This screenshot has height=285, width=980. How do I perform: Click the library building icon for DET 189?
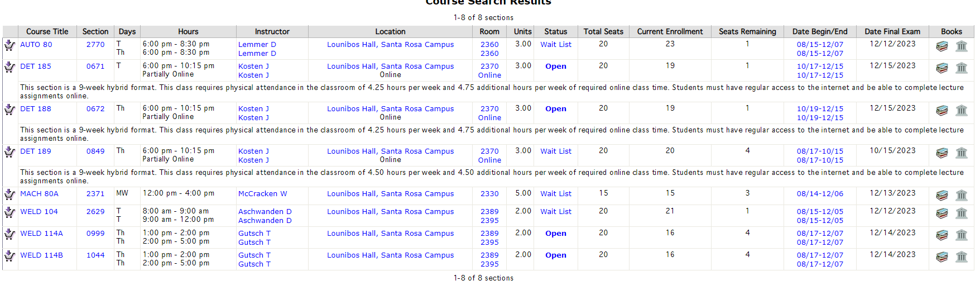pyautogui.click(x=962, y=153)
